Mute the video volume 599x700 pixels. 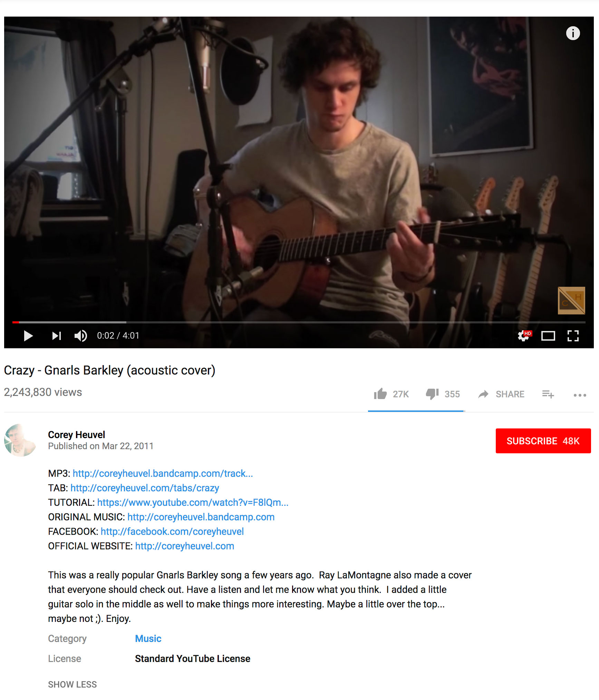coord(81,335)
